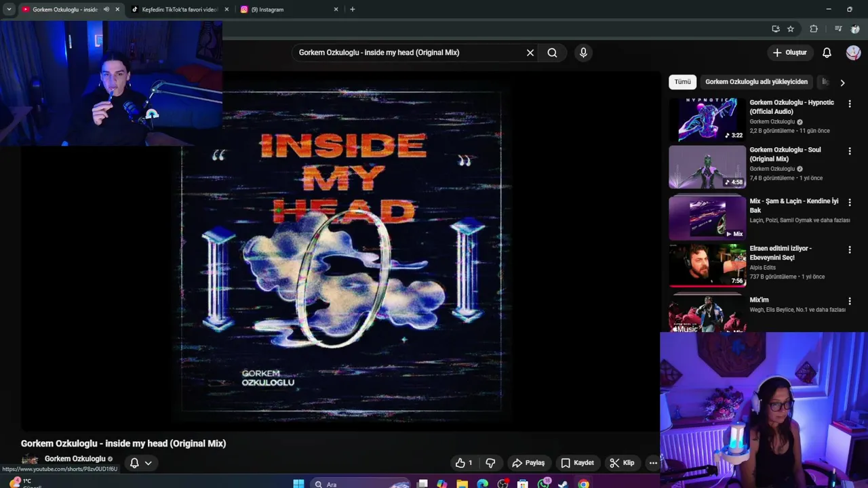This screenshot has width=868, height=488.
Task: Open Hypnotic (Official Audio) video thumbnail
Action: pos(707,119)
